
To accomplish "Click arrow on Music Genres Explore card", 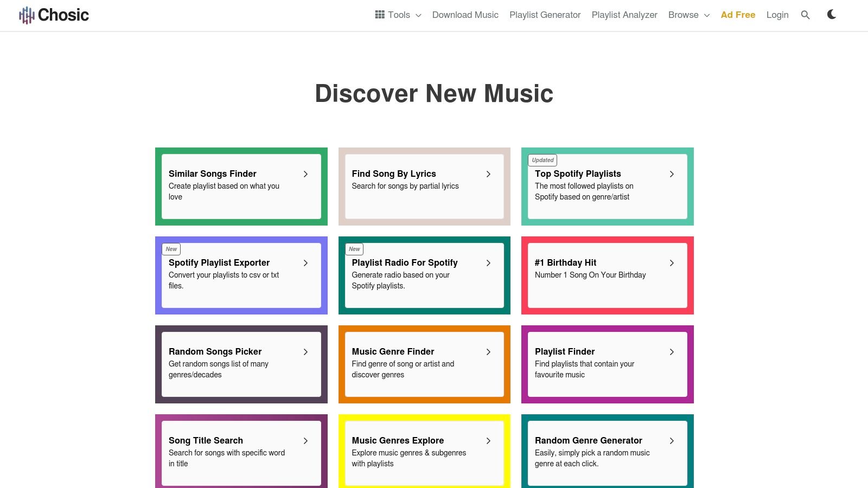I will pos(488,441).
